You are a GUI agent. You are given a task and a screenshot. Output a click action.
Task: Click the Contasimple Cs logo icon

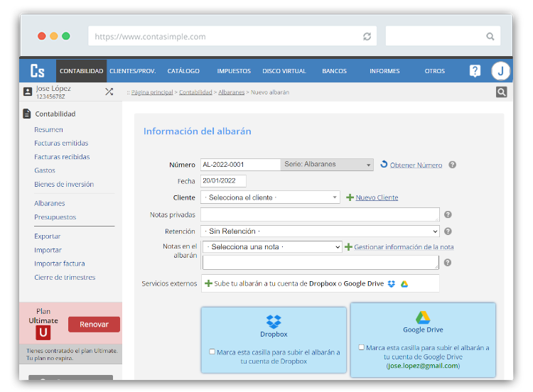pos(37,71)
